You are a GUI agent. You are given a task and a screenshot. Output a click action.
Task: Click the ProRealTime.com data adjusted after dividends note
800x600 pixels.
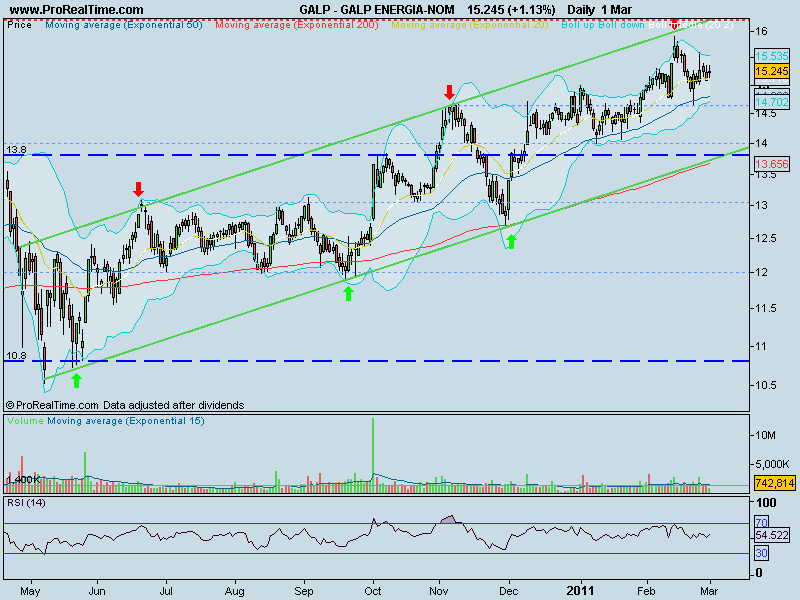coord(125,405)
